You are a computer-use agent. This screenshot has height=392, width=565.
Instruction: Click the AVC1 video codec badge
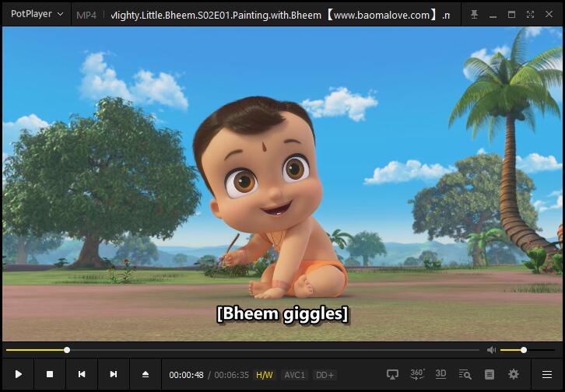click(x=294, y=375)
